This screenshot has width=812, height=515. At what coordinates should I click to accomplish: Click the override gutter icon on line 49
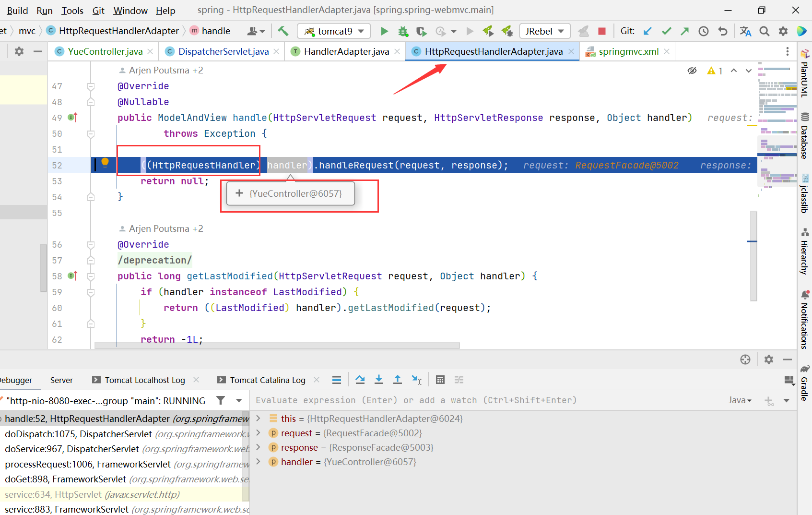(x=72, y=117)
